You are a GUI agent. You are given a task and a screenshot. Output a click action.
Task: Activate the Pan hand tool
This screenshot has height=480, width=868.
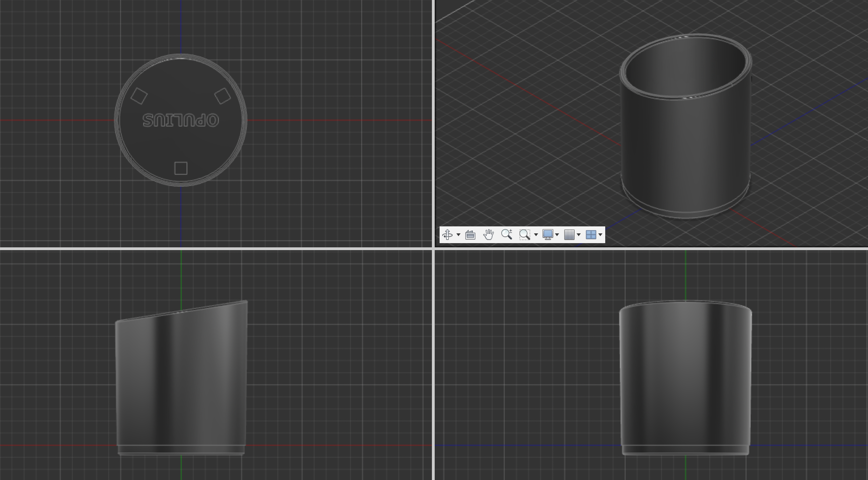pyautogui.click(x=489, y=234)
